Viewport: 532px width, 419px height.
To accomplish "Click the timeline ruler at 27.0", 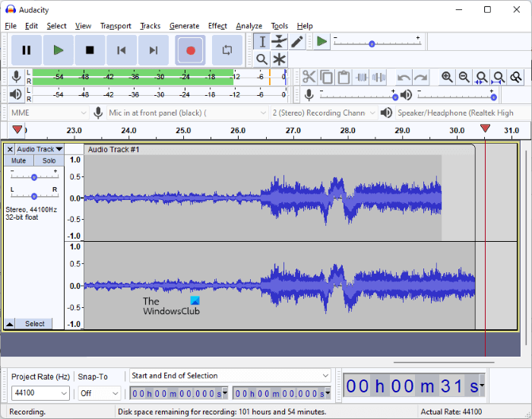I will pyautogui.click(x=293, y=131).
